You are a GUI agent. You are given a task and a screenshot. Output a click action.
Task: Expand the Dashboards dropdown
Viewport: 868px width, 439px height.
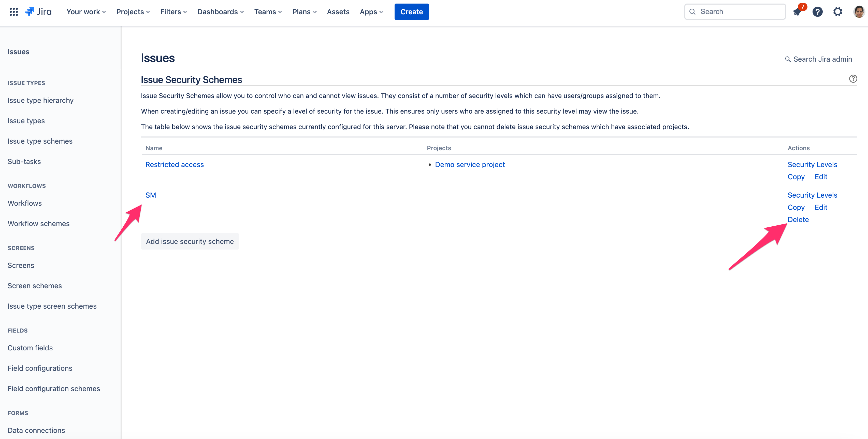point(220,12)
